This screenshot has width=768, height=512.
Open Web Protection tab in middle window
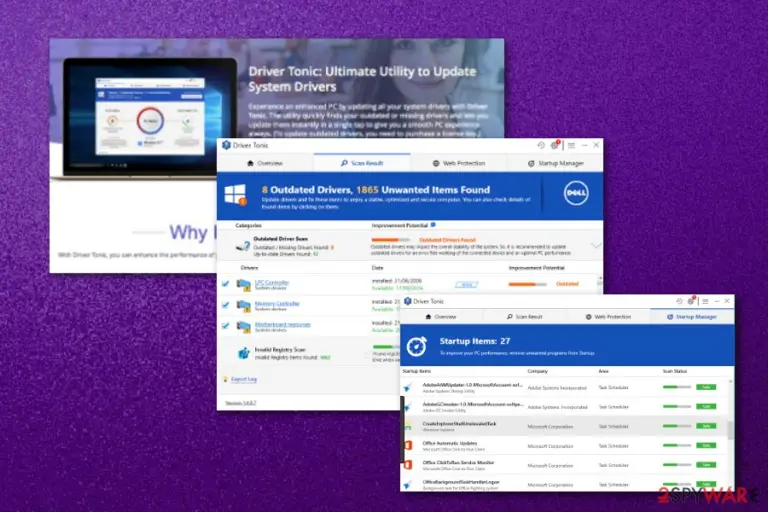pos(458,163)
